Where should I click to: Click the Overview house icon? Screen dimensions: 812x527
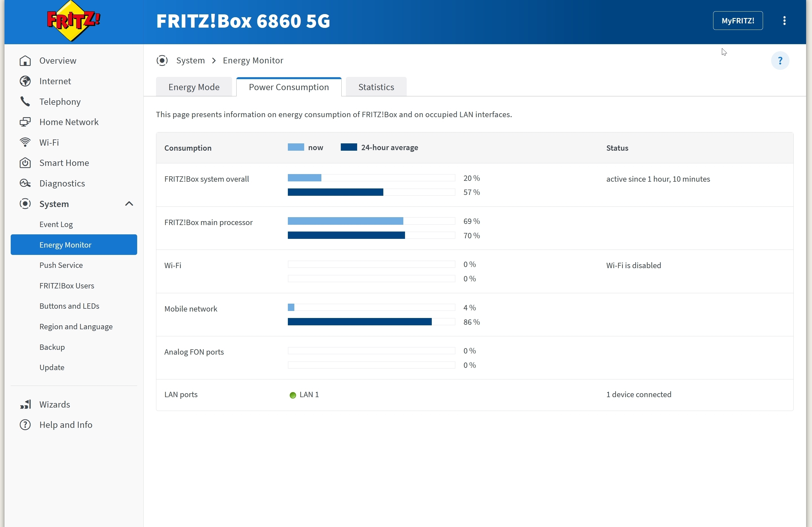(x=25, y=61)
